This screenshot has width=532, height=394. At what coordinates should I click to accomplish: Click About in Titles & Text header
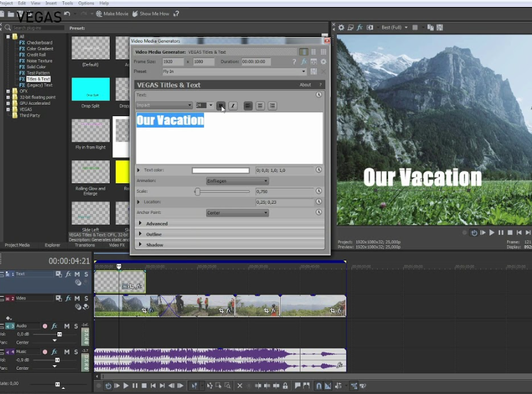coord(305,85)
